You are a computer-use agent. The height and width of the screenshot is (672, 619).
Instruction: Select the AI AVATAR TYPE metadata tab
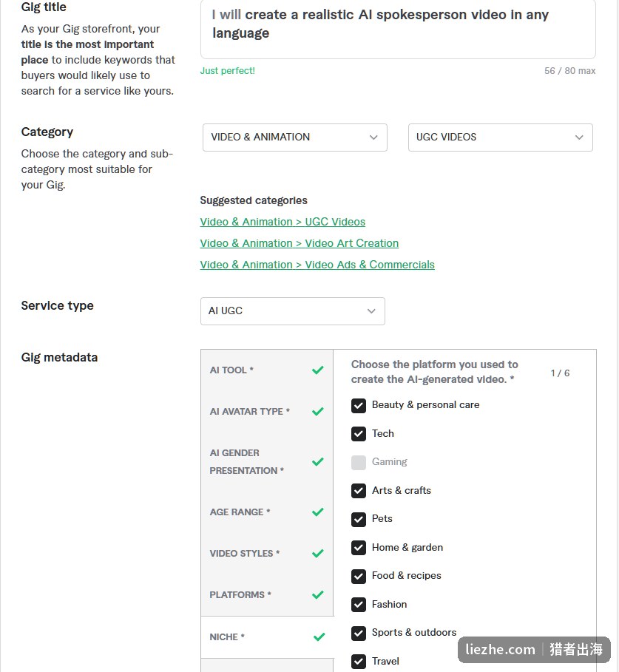(x=267, y=412)
